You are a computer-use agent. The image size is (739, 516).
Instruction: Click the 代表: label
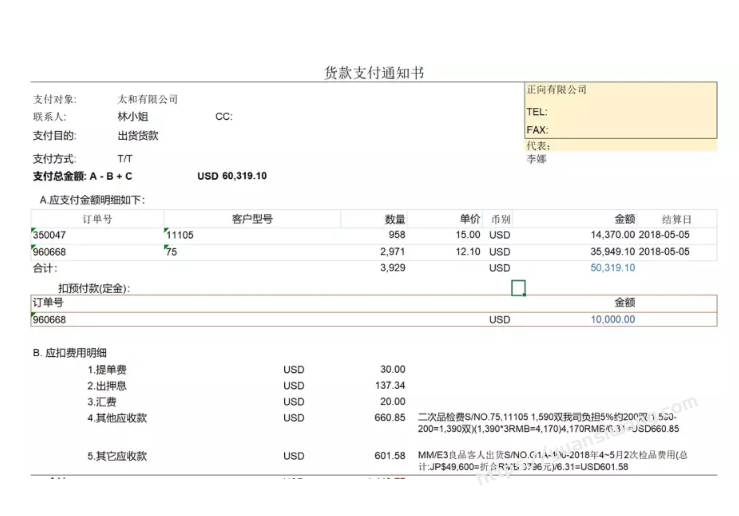coord(538,146)
